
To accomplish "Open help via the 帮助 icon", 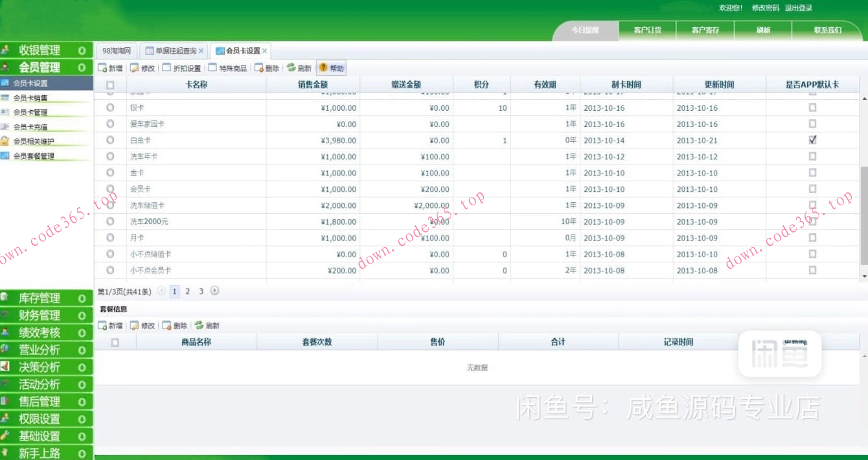I will coord(330,67).
